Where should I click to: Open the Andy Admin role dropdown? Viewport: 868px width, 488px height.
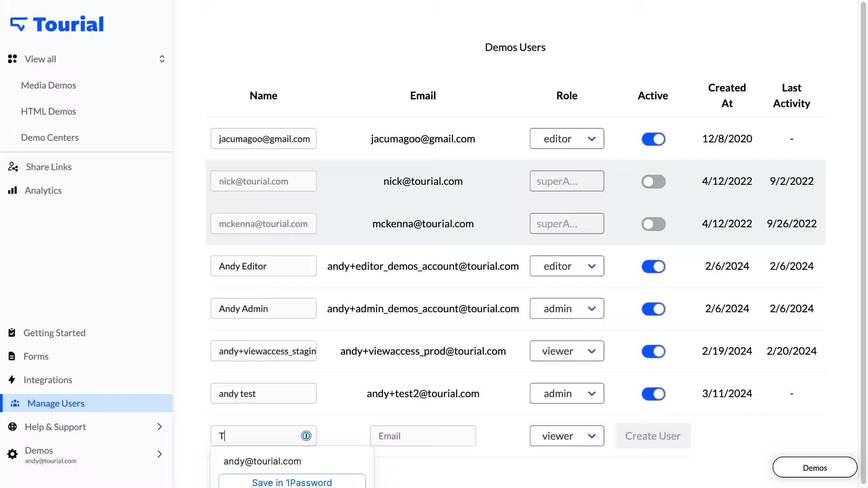tap(567, 309)
